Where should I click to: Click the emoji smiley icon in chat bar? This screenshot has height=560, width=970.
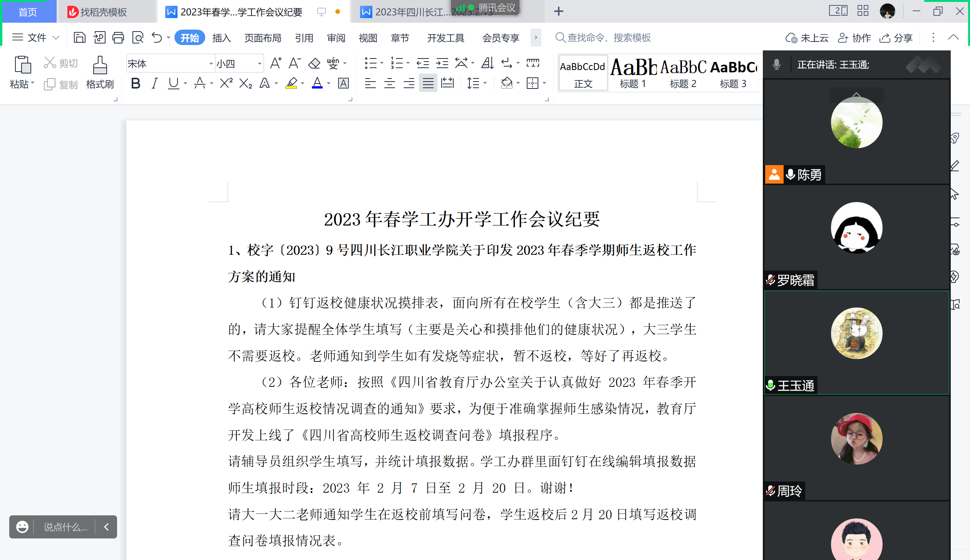[22, 527]
